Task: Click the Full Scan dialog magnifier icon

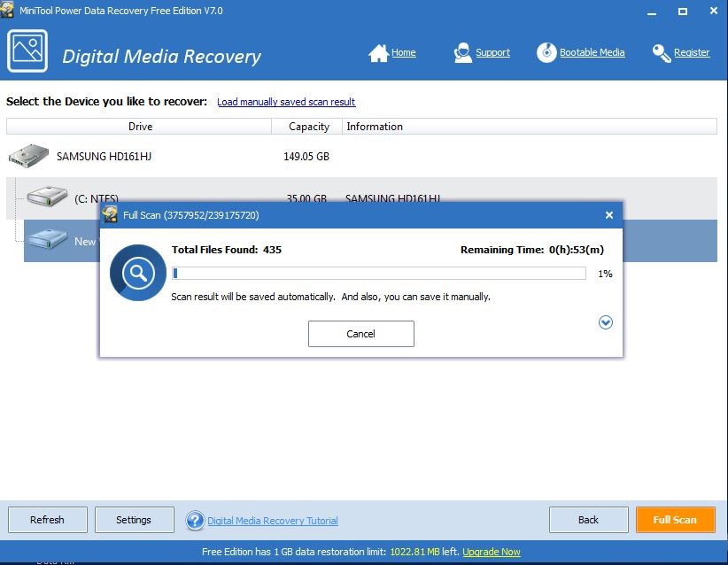Action: pyautogui.click(x=138, y=273)
